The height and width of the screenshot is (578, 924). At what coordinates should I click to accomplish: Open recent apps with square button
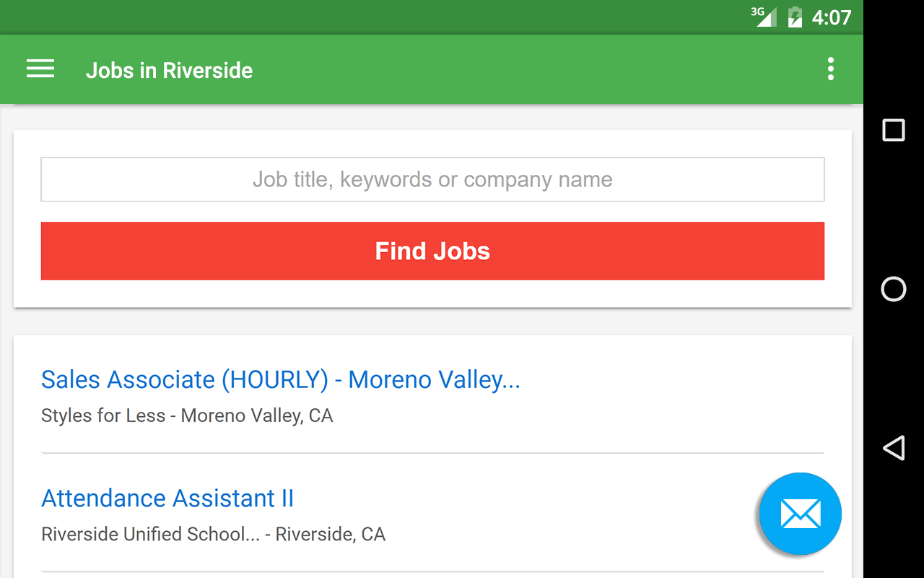(x=894, y=130)
